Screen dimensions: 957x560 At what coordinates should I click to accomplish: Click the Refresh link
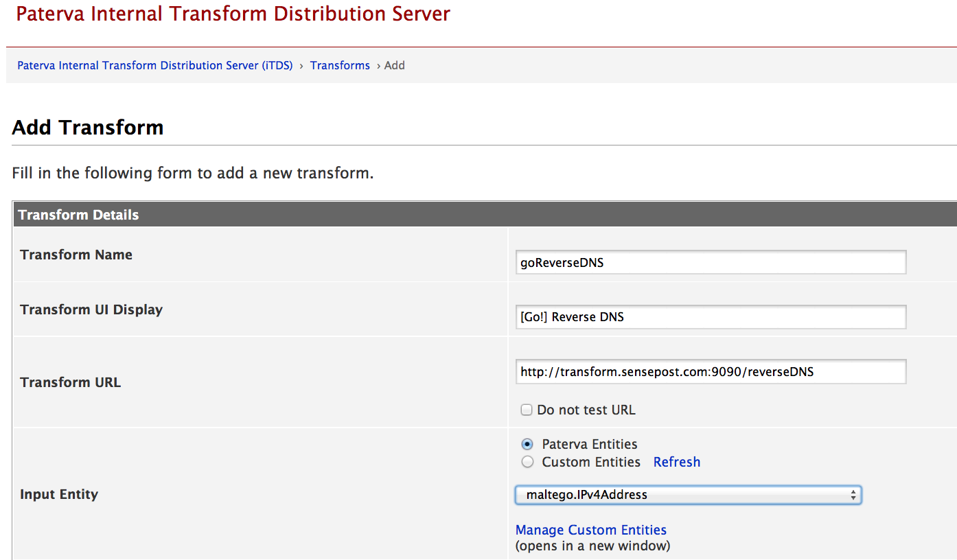pyautogui.click(x=677, y=462)
